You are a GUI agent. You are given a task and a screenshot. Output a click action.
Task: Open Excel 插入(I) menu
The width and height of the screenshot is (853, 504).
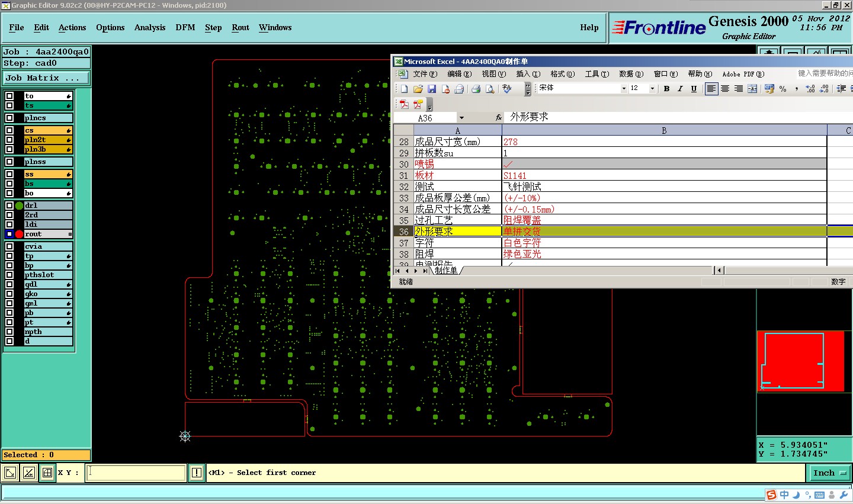[x=528, y=74]
